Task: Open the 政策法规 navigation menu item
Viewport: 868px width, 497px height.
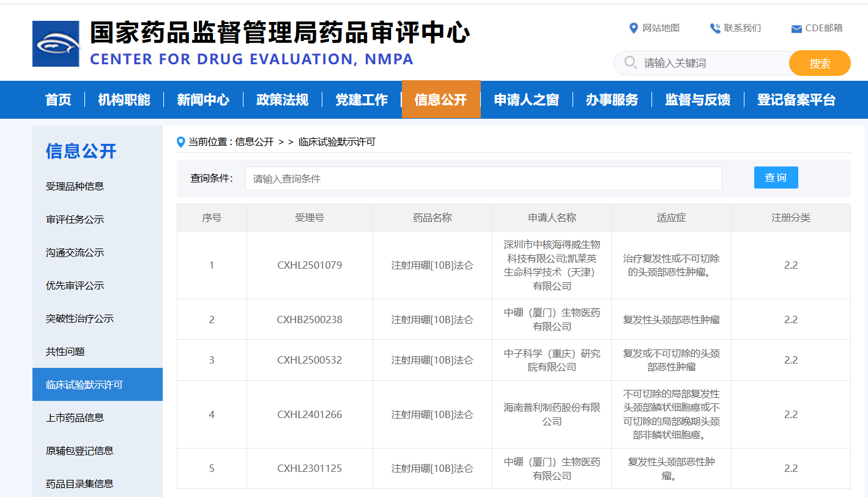Action: 282,100
